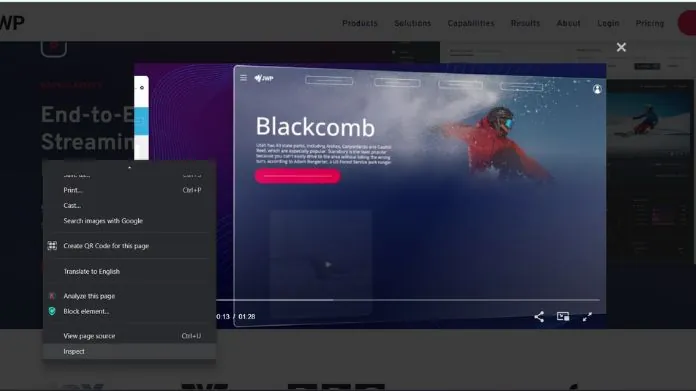Click the Analyze this page icon

click(52, 296)
